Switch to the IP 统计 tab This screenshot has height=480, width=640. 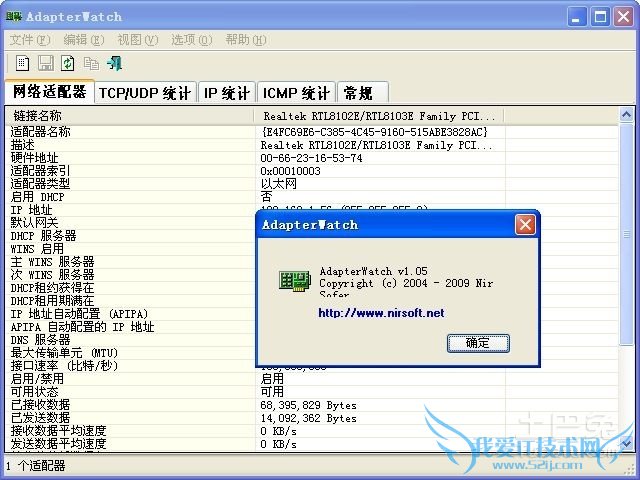click(227, 93)
